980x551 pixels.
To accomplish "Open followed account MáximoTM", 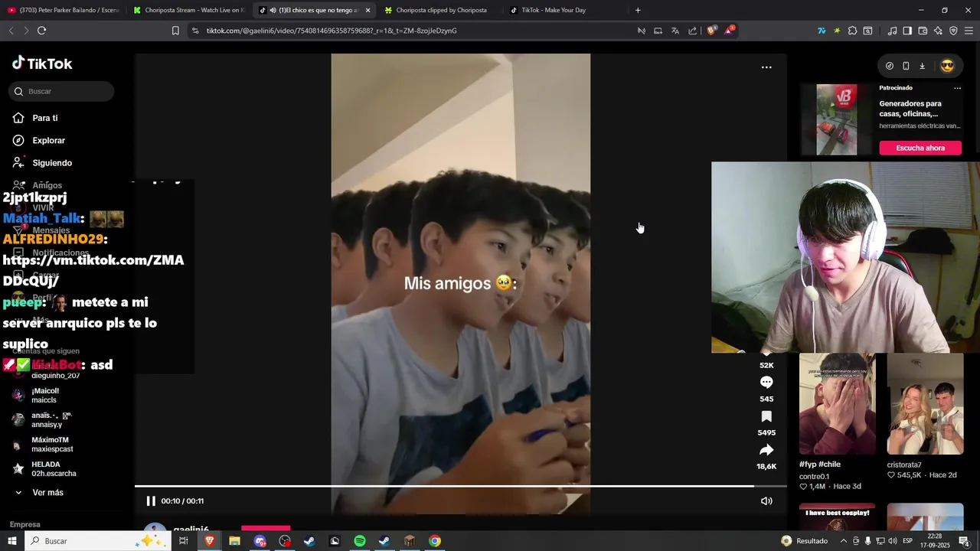I will (51, 445).
